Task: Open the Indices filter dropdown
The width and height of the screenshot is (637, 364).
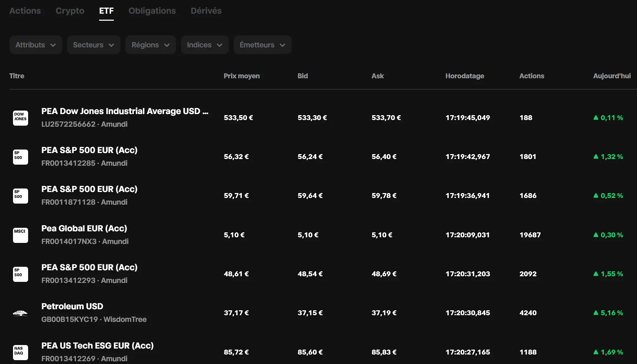Action: click(205, 45)
